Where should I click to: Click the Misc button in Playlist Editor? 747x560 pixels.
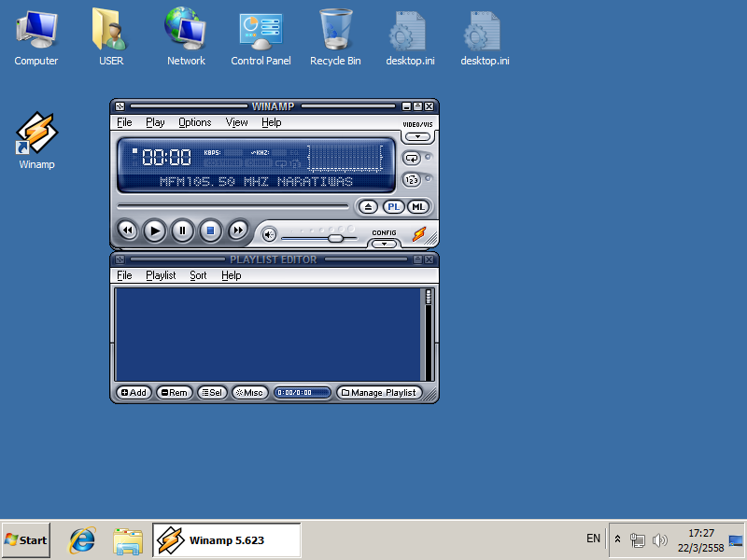click(250, 393)
